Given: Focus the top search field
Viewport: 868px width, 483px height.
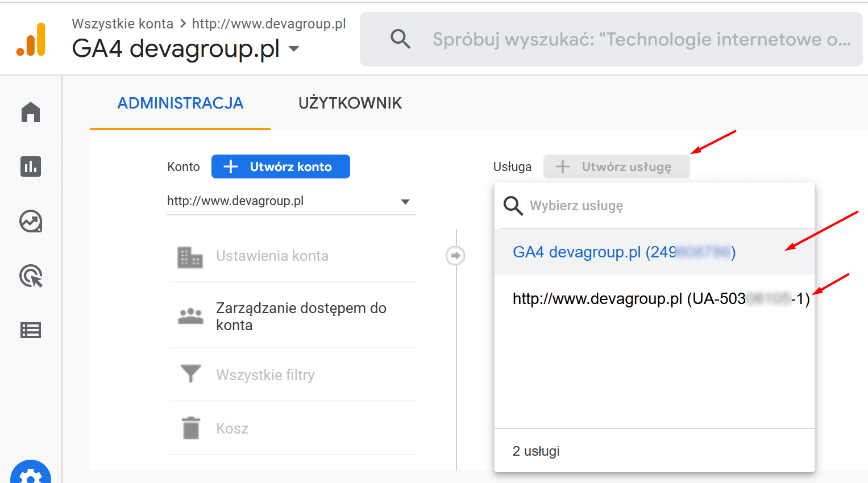Looking at the screenshot, I should [x=611, y=39].
